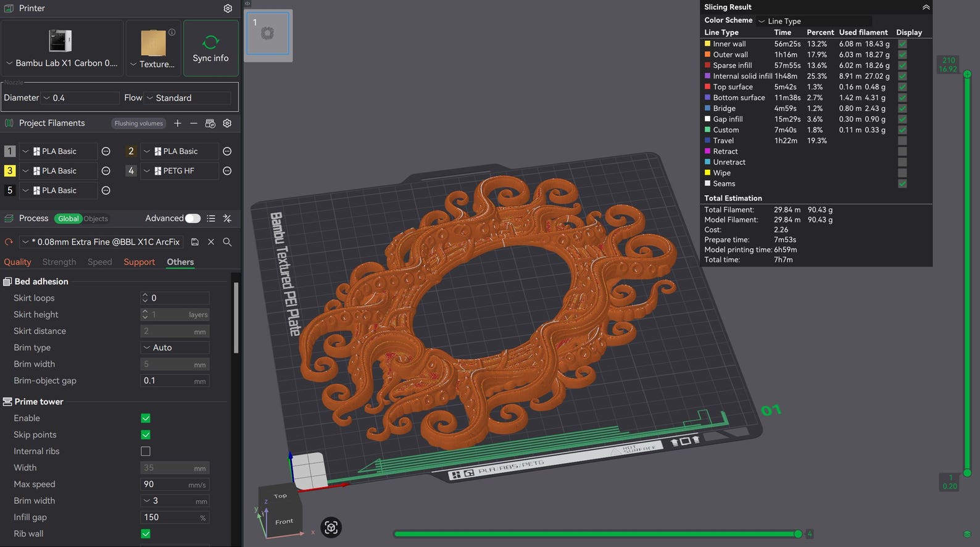This screenshot has height=547, width=980.
Task: Switch to the Strength tab
Action: (59, 262)
